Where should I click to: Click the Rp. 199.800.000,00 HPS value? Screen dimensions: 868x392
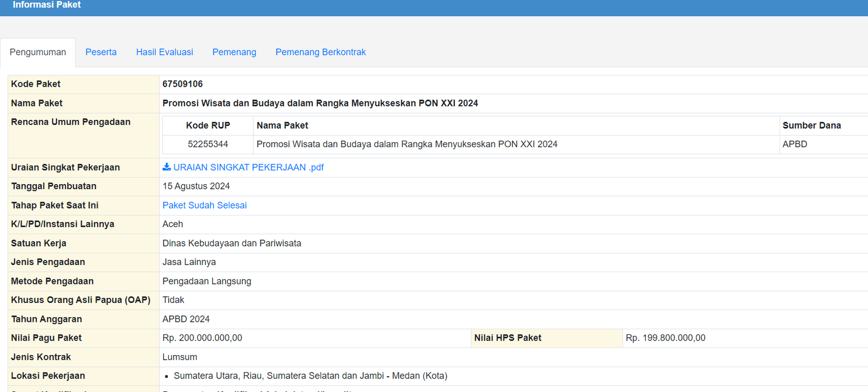(666, 338)
